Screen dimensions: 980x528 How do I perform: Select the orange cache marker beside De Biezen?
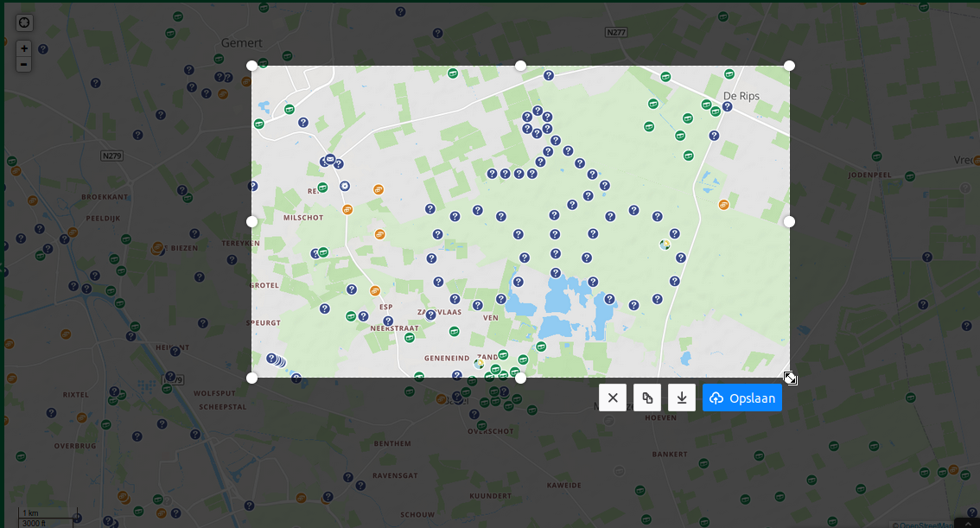point(158,247)
